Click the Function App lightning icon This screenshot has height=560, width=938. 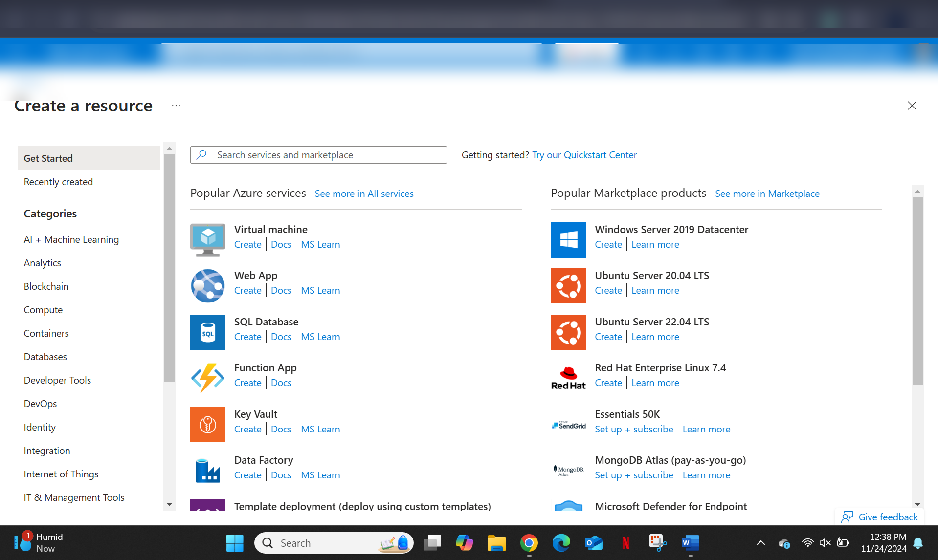tap(208, 378)
